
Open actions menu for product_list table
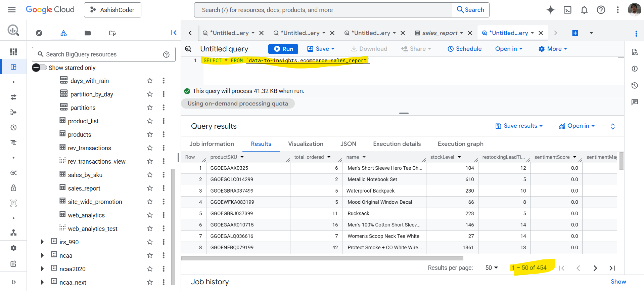(x=164, y=121)
